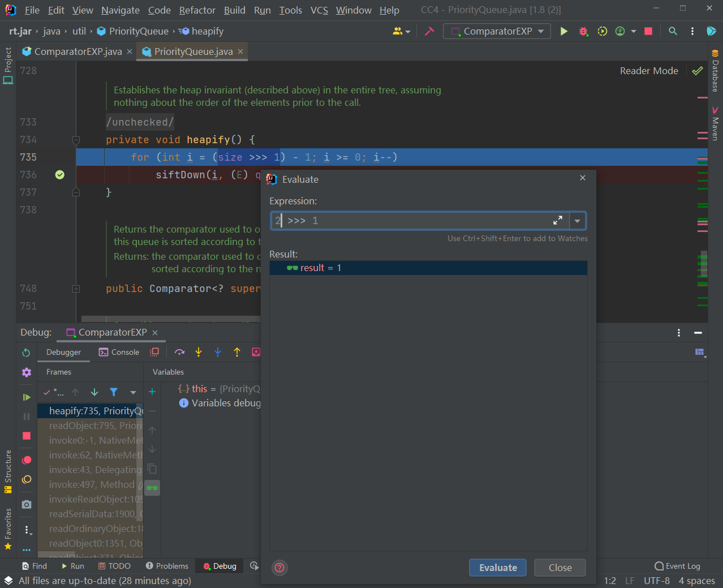Build the project using the hammer icon
Screen dimensions: 723x588
429,32
